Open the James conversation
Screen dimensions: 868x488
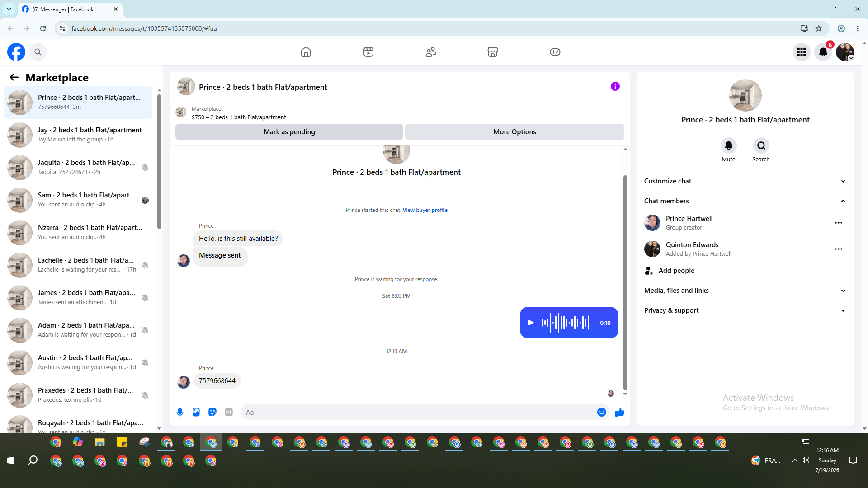tap(78, 297)
